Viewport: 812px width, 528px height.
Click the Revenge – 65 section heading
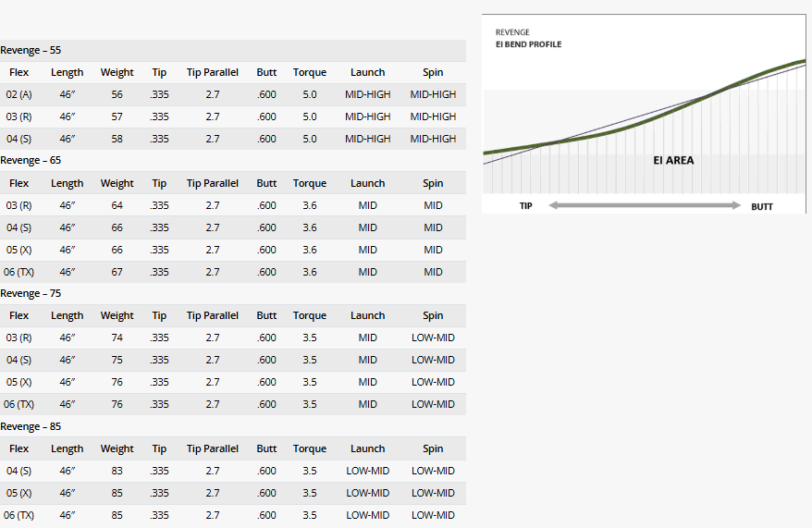point(31,161)
